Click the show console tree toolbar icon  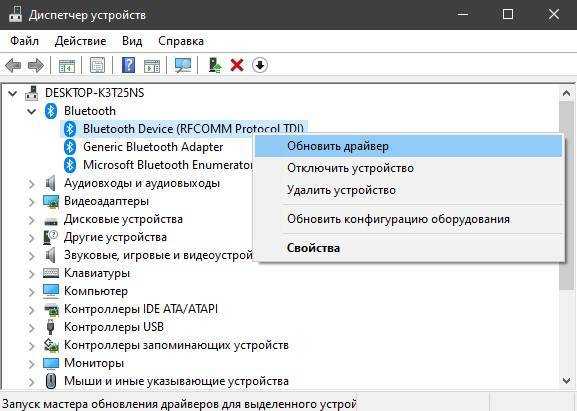pos(67,65)
